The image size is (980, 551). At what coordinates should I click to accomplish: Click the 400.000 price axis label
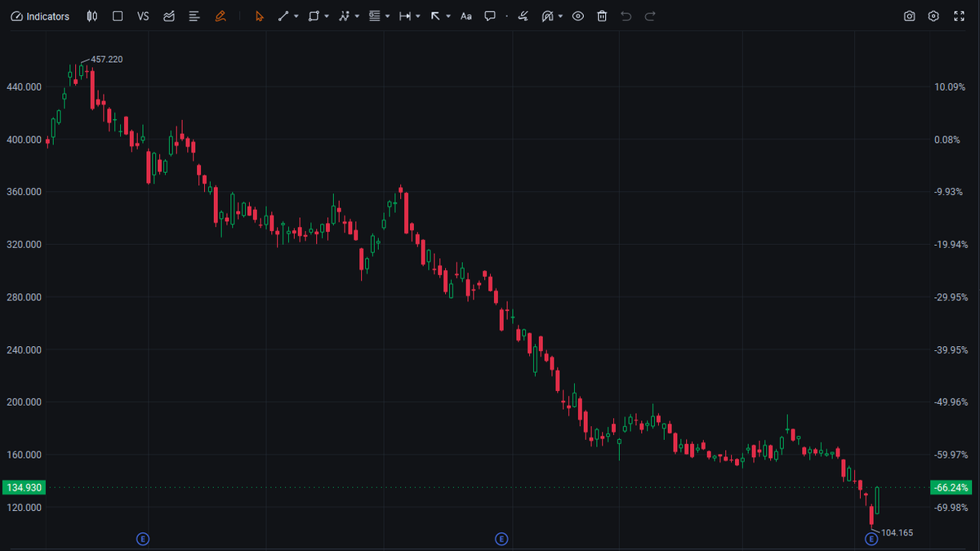pyautogui.click(x=23, y=140)
